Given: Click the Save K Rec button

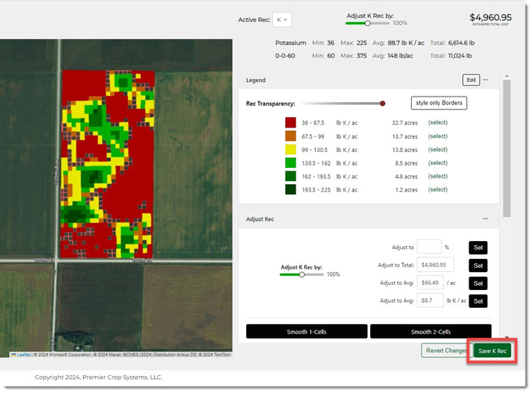Looking at the screenshot, I should pyautogui.click(x=492, y=351).
